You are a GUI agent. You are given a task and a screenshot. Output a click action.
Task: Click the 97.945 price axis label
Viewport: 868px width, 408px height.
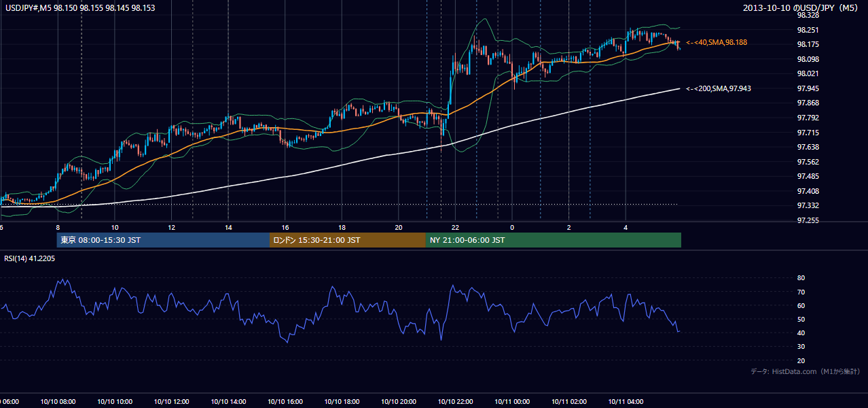(807, 88)
